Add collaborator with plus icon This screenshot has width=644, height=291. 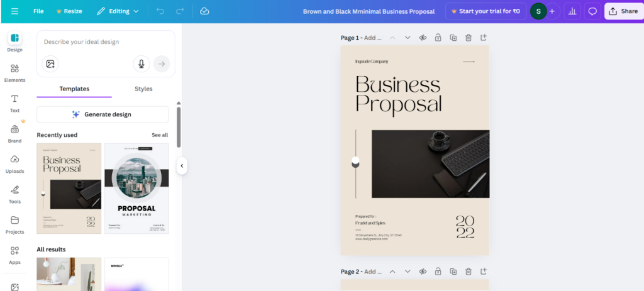click(552, 11)
